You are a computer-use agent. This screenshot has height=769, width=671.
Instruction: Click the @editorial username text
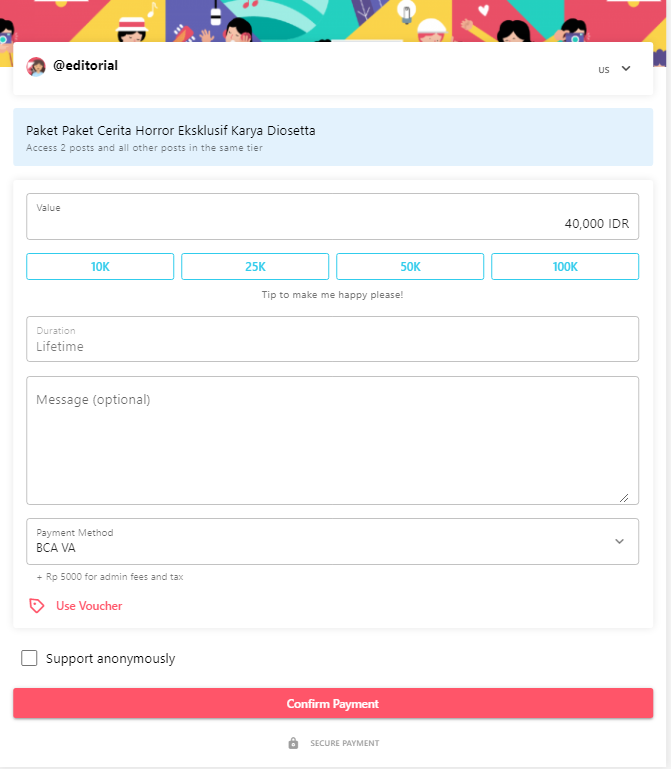[x=85, y=66]
